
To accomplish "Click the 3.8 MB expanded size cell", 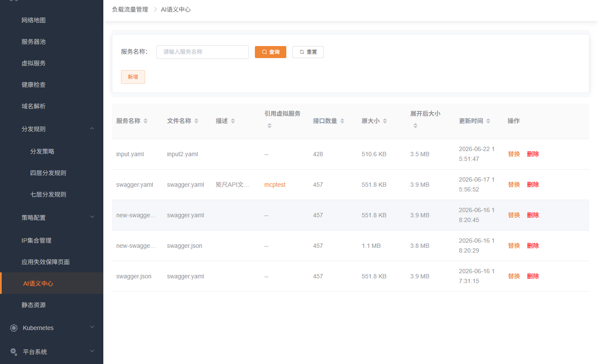I will pyautogui.click(x=420, y=246).
